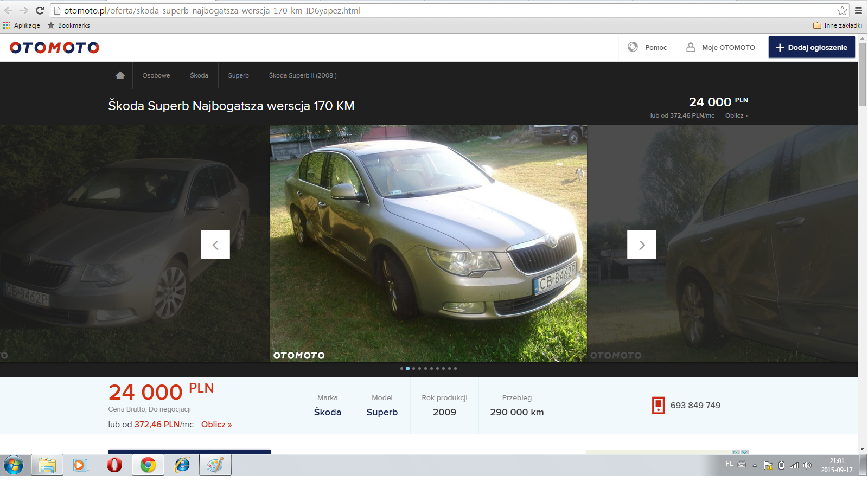Click Oblicz link below red price
Screen dimensions: 868x488
point(216,425)
